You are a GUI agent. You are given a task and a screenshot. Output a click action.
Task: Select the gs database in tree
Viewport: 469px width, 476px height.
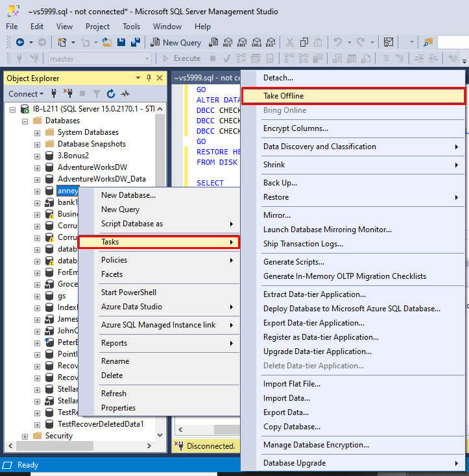tap(62, 296)
